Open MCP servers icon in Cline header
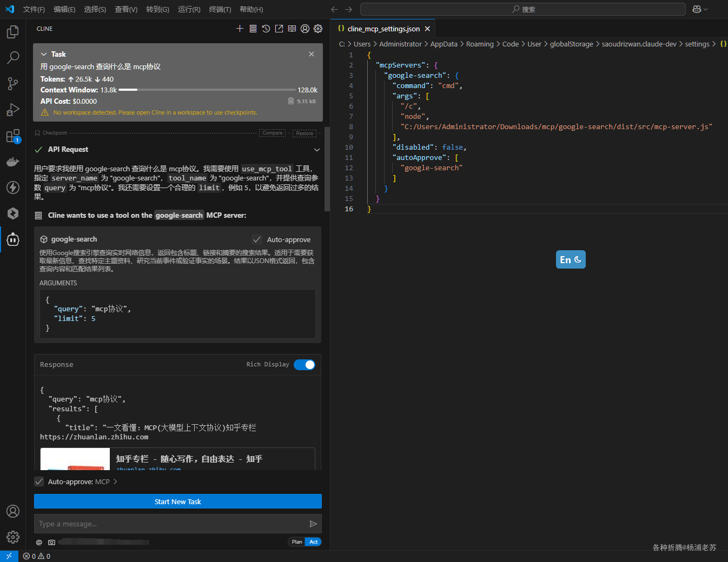Image resolution: width=728 pixels, height=562 pixels. tap(253, 29)
